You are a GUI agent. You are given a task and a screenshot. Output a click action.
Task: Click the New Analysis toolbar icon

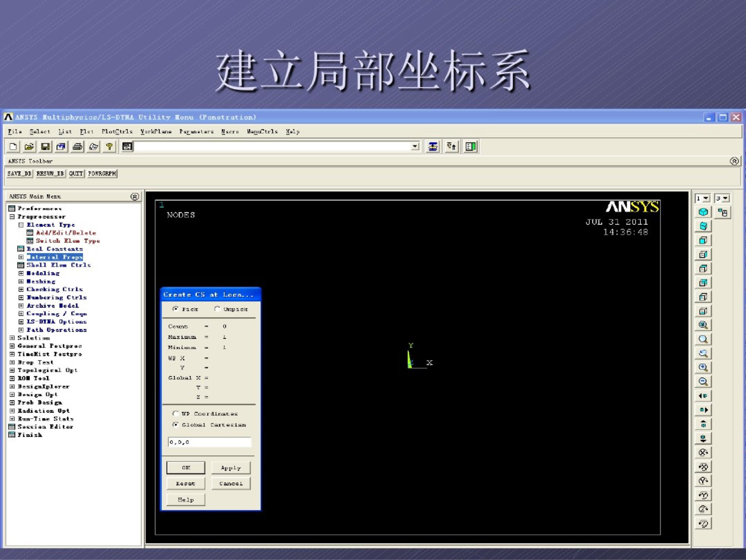(x=13, y=147)
